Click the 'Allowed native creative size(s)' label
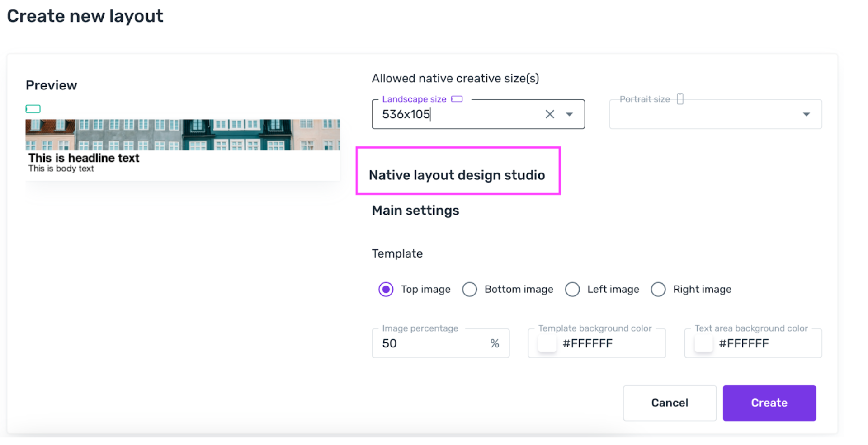Screen dimensions: 868x445 (x=455, y=79)
